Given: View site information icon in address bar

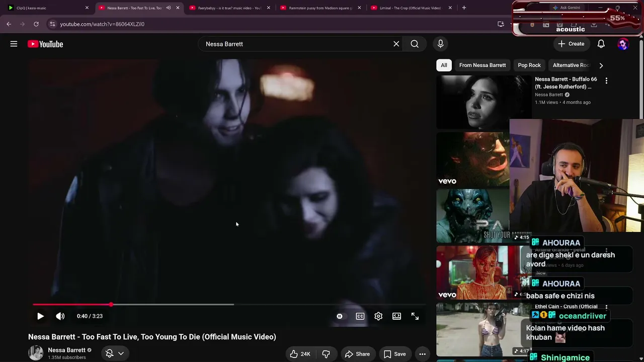Looking at the screenshot, I should pyautogui.click(x=52, y=24).
